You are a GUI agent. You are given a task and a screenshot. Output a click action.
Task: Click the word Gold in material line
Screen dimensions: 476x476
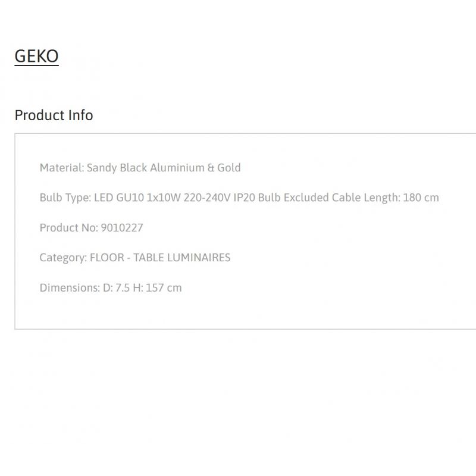229,168
